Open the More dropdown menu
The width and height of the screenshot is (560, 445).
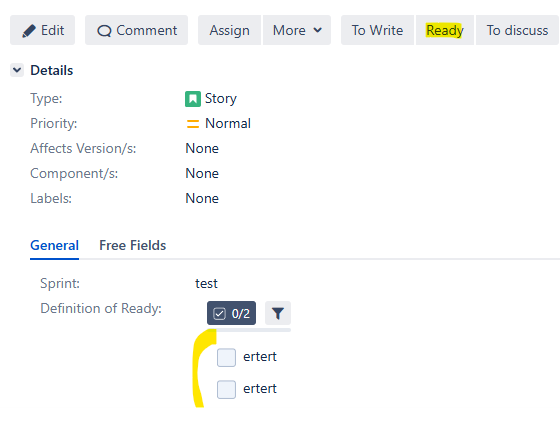[x=297, y=30]
